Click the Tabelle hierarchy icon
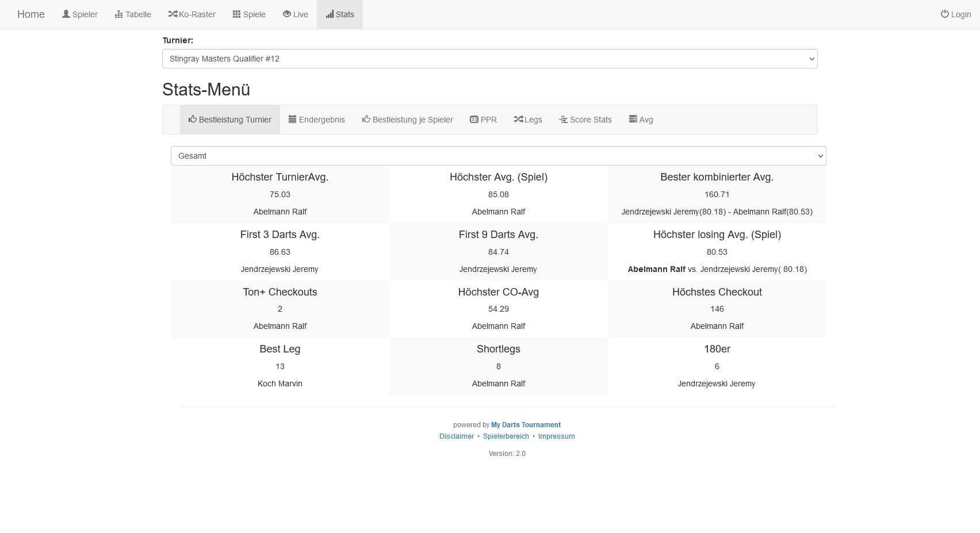Viewport: 980px width, 533px height. coord(119,14)
